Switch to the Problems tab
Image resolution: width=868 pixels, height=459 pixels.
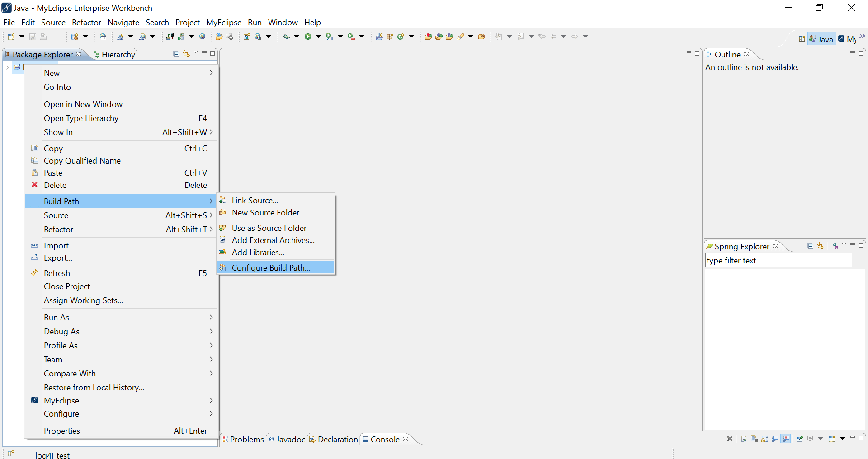tap(243, 439)
